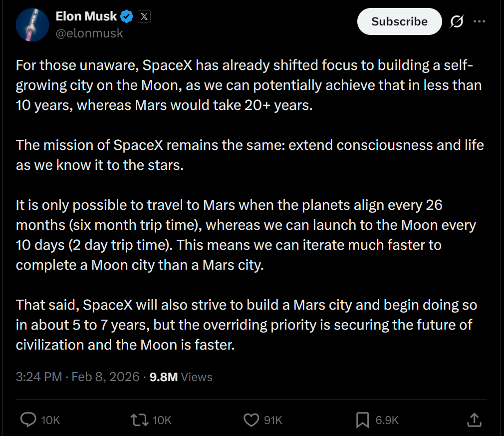Open the three-dot More options menu

click(x=479, y=21)
